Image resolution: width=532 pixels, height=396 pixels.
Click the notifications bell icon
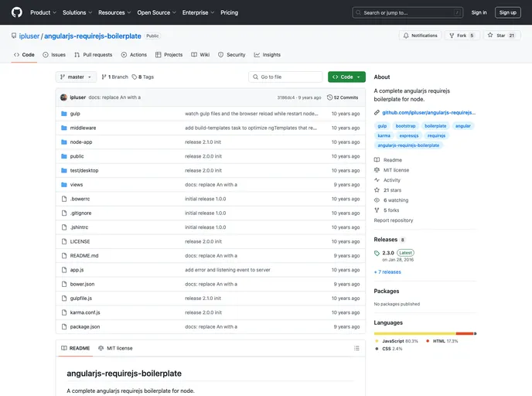406,36
